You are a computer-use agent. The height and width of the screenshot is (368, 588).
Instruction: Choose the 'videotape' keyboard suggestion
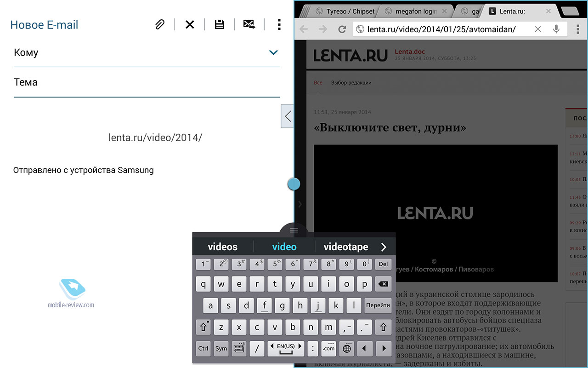coord(346,247)
